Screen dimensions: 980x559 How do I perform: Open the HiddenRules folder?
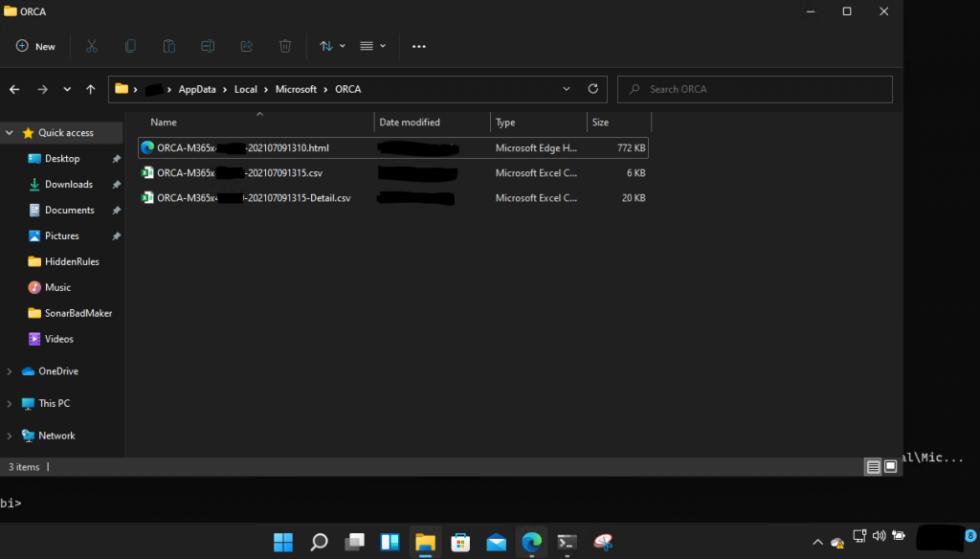tap(71, 261)
